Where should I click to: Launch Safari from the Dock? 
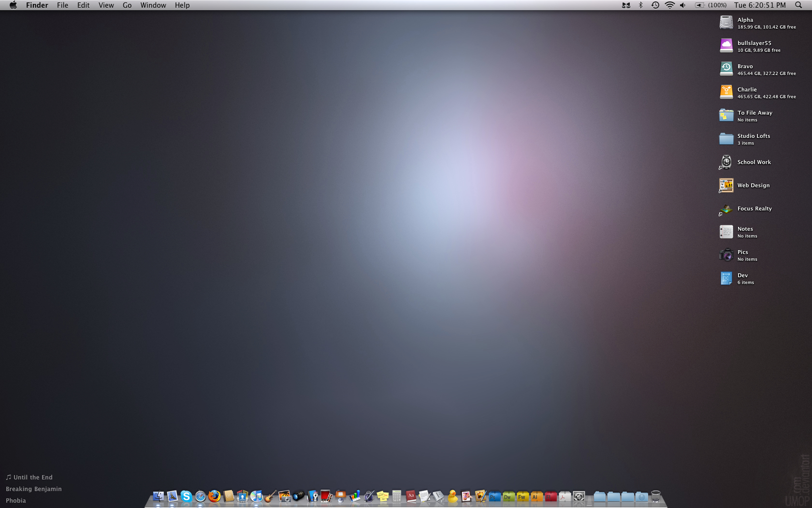pos(200,496)
